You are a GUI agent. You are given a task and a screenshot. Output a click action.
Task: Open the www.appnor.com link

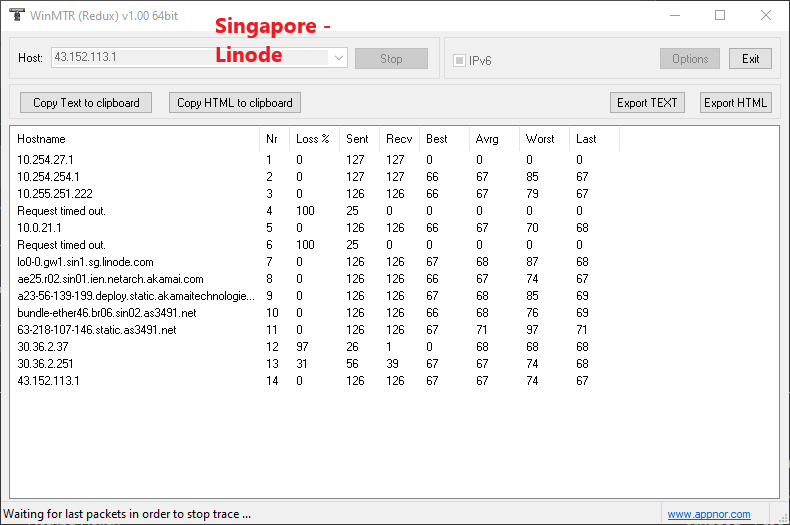pos(709,514)
